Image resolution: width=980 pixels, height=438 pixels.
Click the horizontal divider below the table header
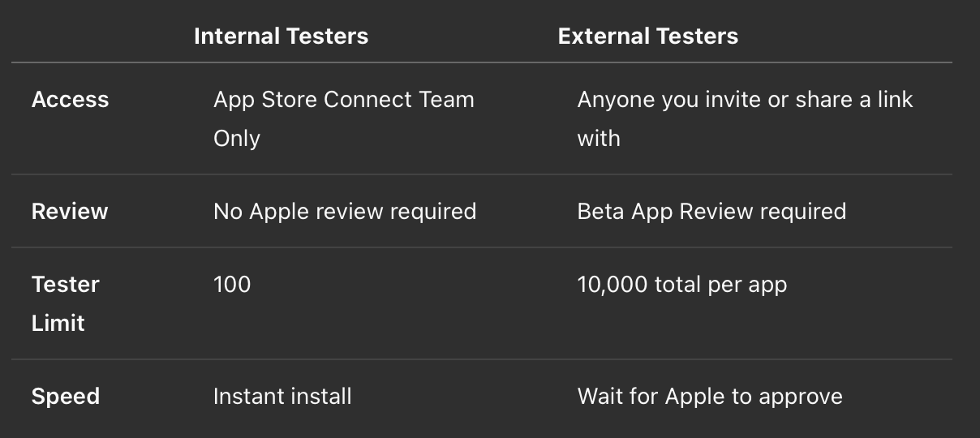482,62
